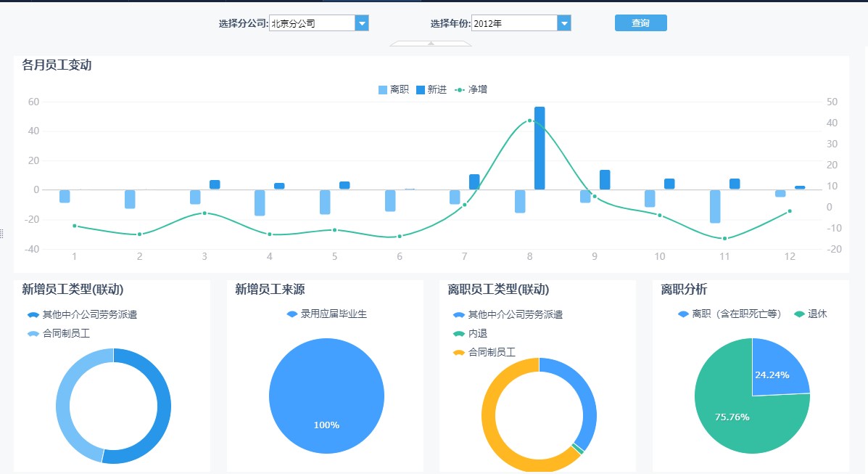Click the 各月员工变动 chart title
The width and height of the screenshot is (868, 474).
click(57, 65)
